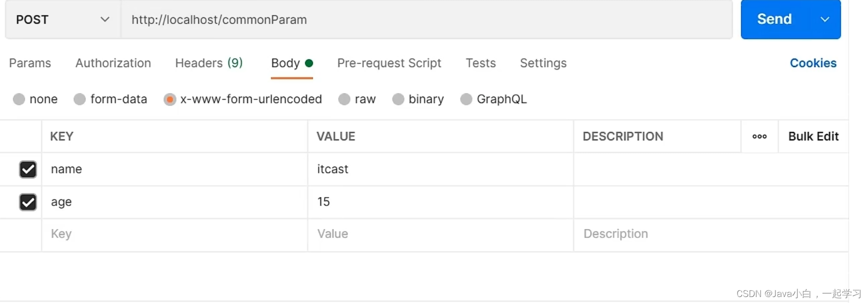Switch to the Params tab

click(x=30, y=63)
